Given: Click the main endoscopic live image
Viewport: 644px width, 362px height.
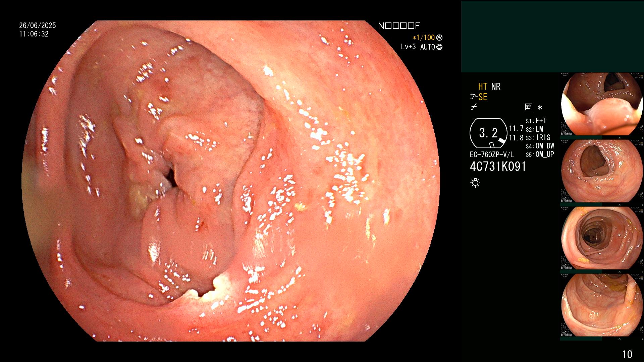Looking at the screenshot, I should pyautogui.click(x=231, y=181).
